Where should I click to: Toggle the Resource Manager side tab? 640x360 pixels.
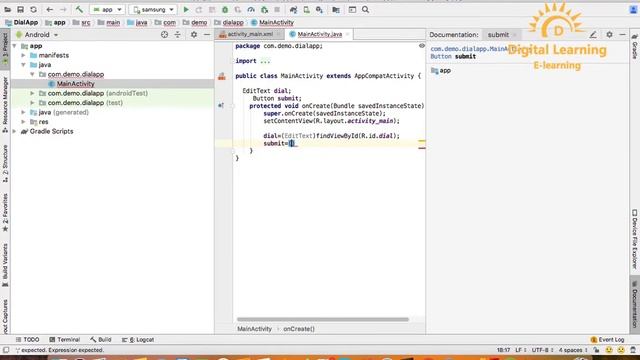pyautogui.click(x=5, y=105)
